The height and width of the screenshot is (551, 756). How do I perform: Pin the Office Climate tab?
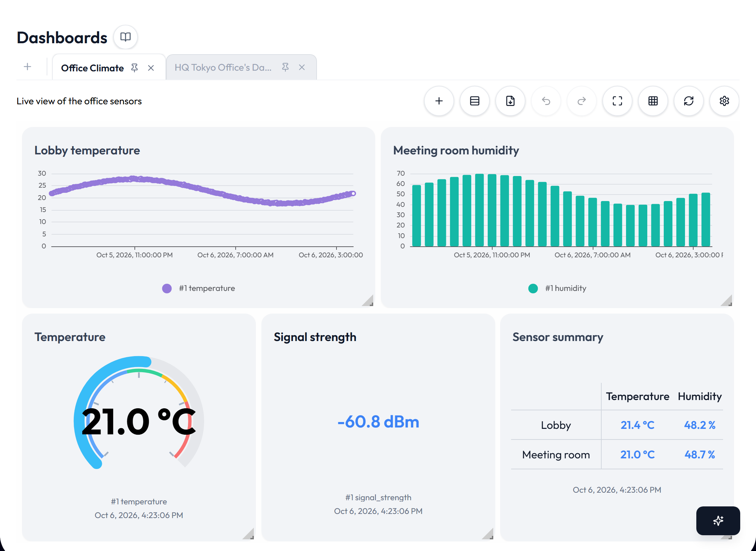point(134,68)
